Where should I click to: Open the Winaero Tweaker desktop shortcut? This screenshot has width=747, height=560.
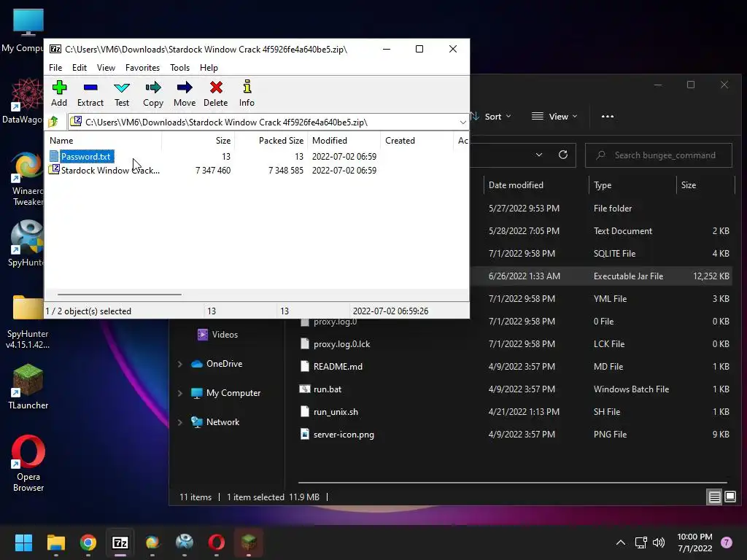point(27,179)
